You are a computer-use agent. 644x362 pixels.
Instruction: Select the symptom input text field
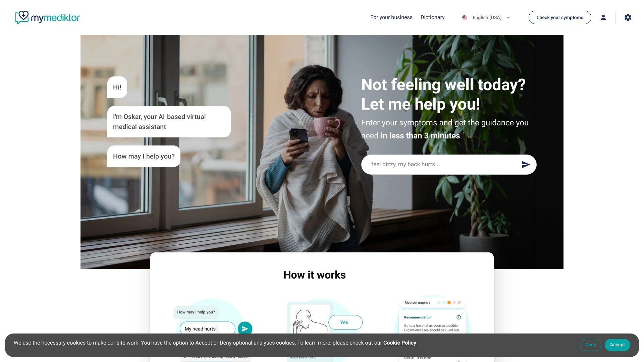click(442, 164)
